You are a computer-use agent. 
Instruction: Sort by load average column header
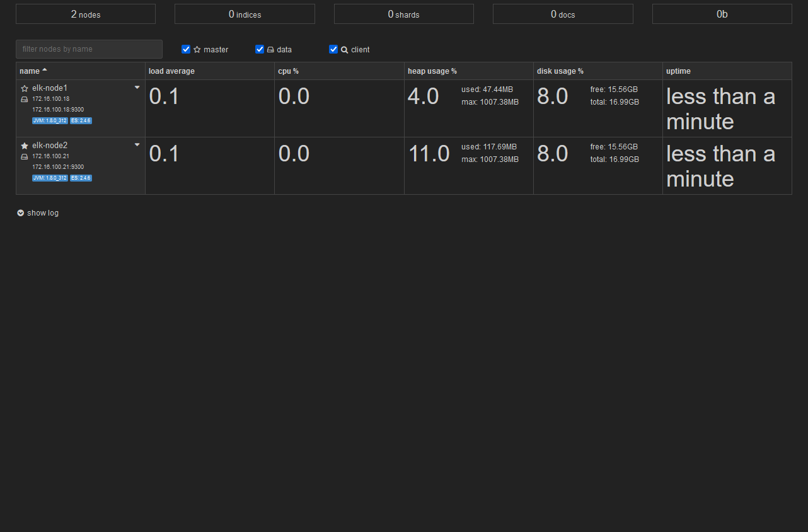coord(171,71)
